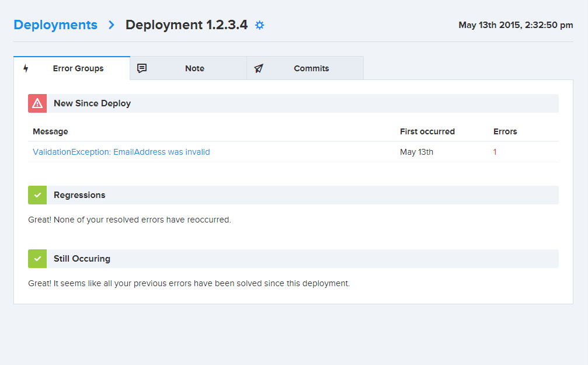Click the 'None of your resolved errors have reoccurred' message
The height and width of the screenshot is (365, 588).
(x=130, y=220)
